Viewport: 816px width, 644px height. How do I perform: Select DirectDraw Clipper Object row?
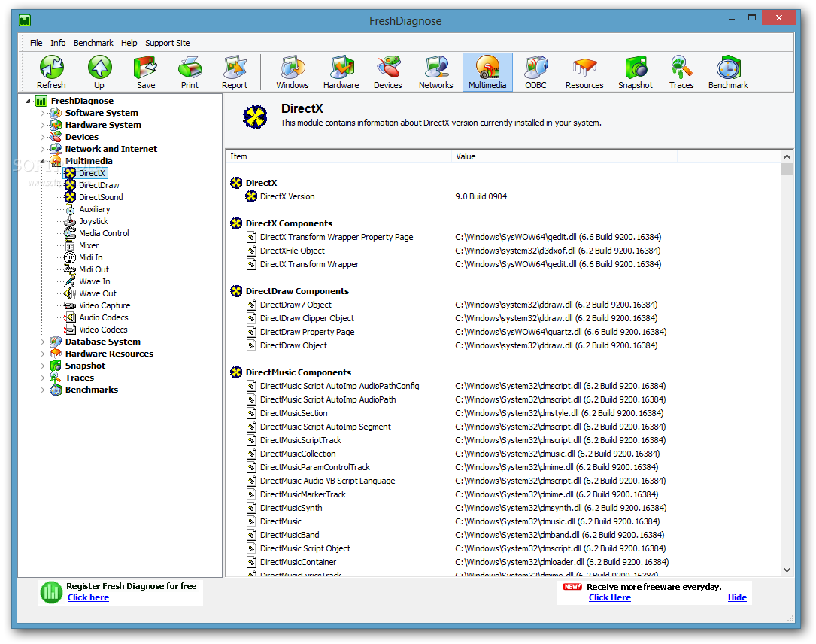pos(504,319)
